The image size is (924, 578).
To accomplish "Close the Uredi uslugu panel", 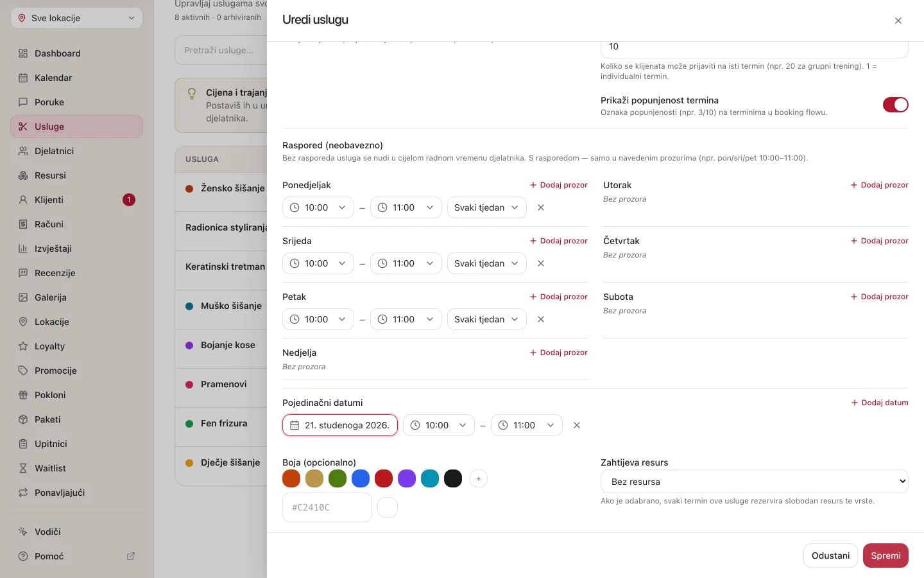I will coord(898,21).
